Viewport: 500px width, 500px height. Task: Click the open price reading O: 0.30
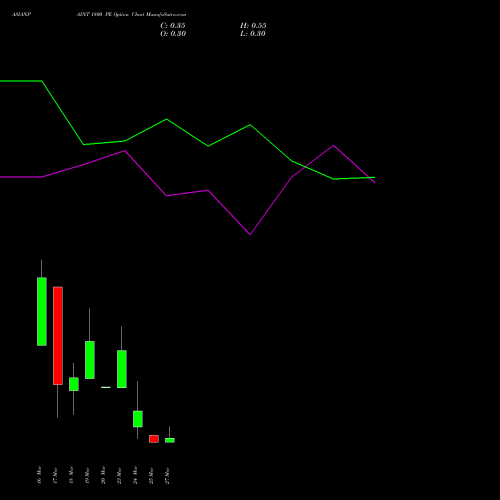(173, 34)
